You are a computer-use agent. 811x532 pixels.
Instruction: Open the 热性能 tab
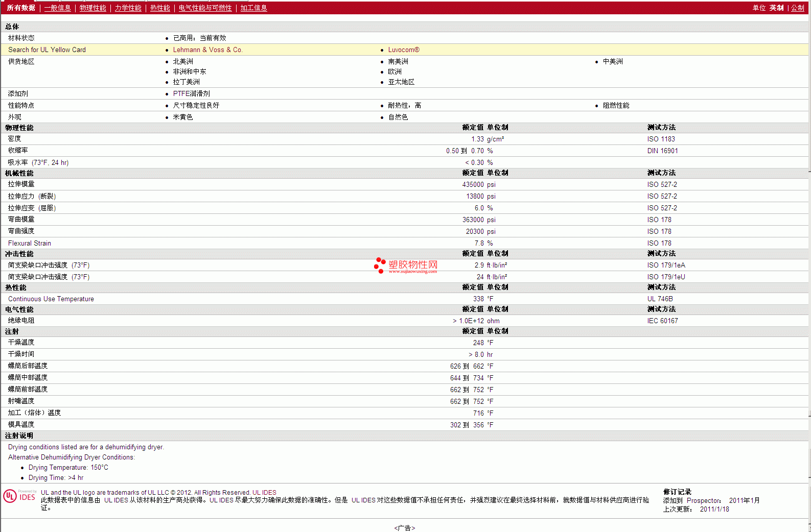(x=160, y=8)
